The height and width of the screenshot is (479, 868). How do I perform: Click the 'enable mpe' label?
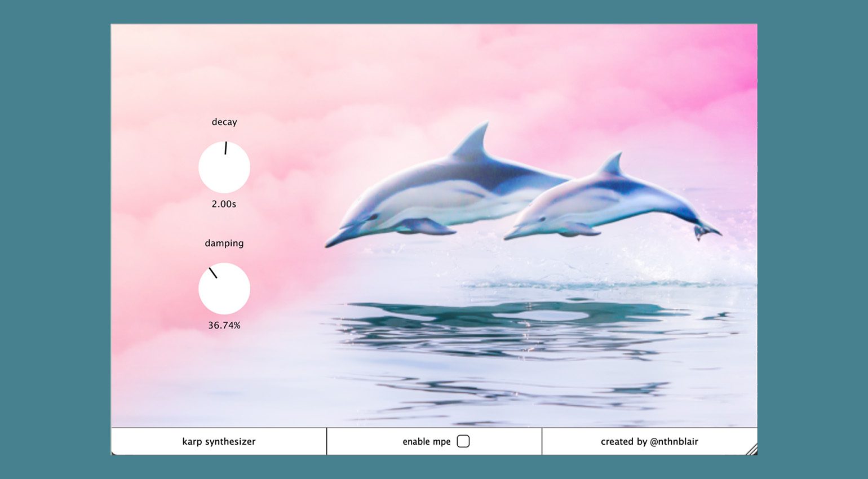coord(427,441)
